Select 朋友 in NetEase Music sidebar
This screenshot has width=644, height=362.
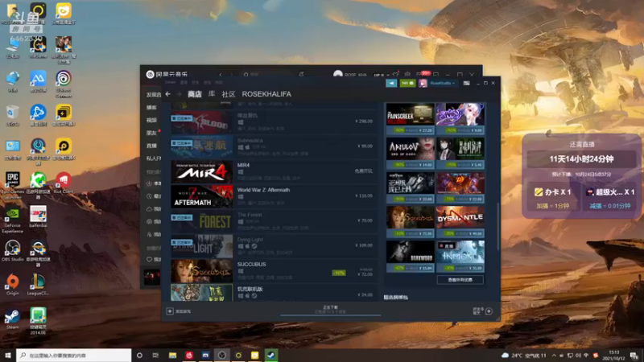(151, 133)
